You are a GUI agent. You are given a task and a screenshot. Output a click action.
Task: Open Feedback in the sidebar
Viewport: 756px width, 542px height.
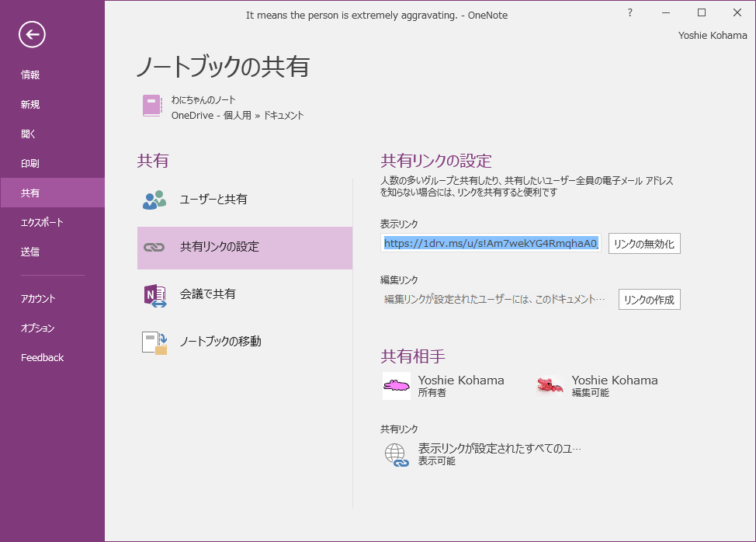click(52, 357)
